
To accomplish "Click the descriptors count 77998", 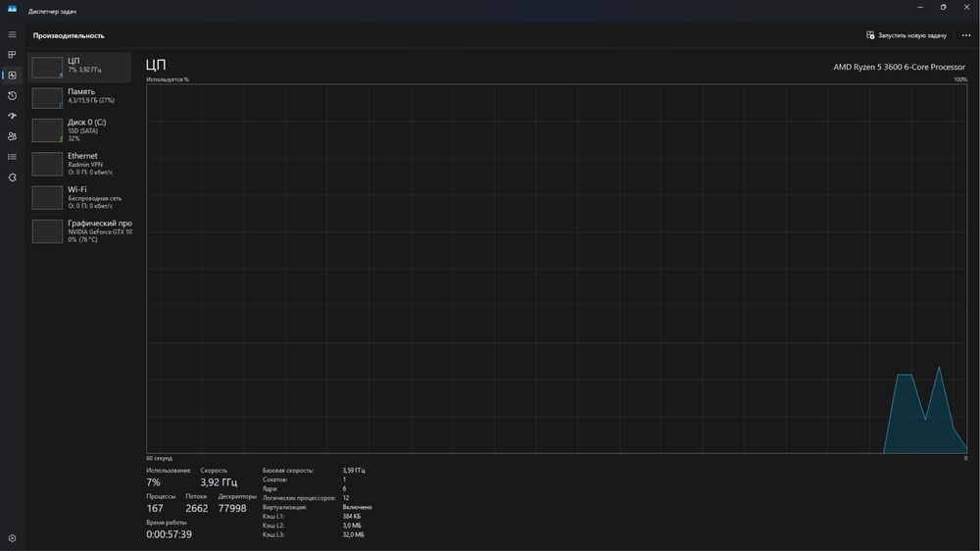I will [232, 509].
